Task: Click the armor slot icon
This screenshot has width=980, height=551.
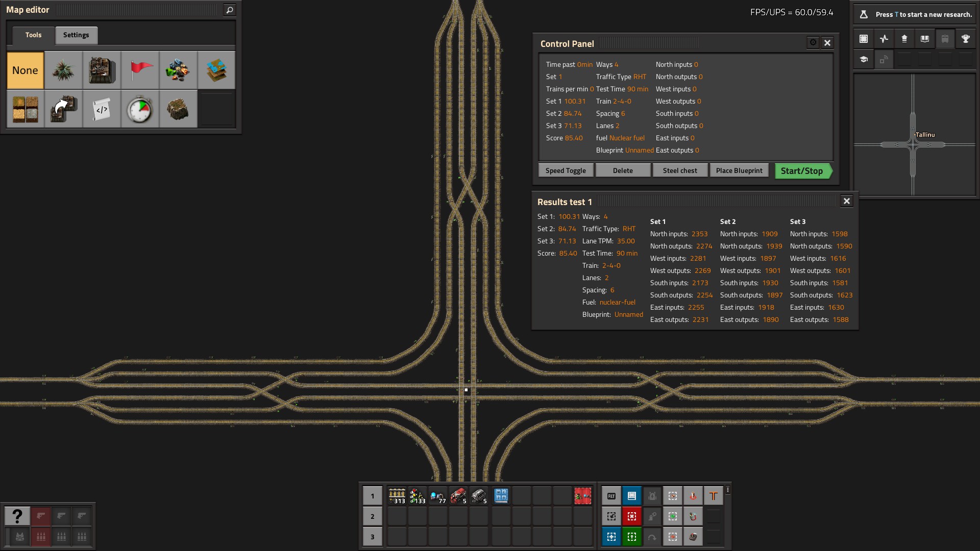Action: [x=20, y=537]
